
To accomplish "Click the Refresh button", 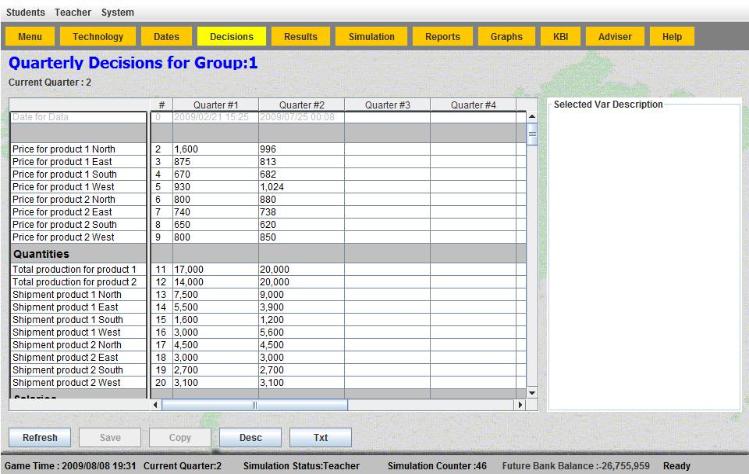I will coord(40,437).
